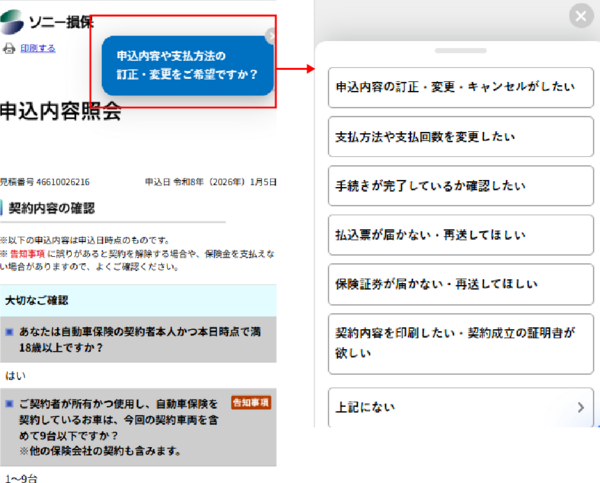The image size is (600, 483).
Task: Click the note ※他の保険会社の契約も含みます
Action: click(x=100, y=451)
